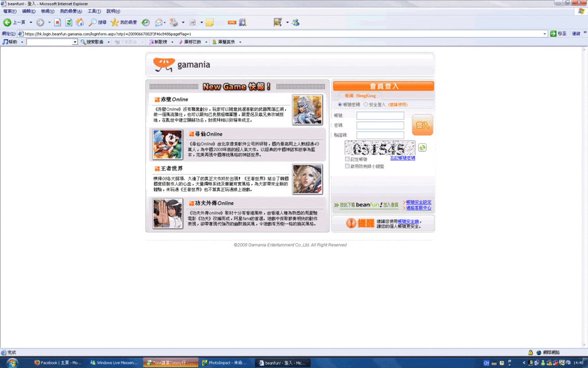
Task: Open the address bar dropdown arrow
Action: click(544, 34)
